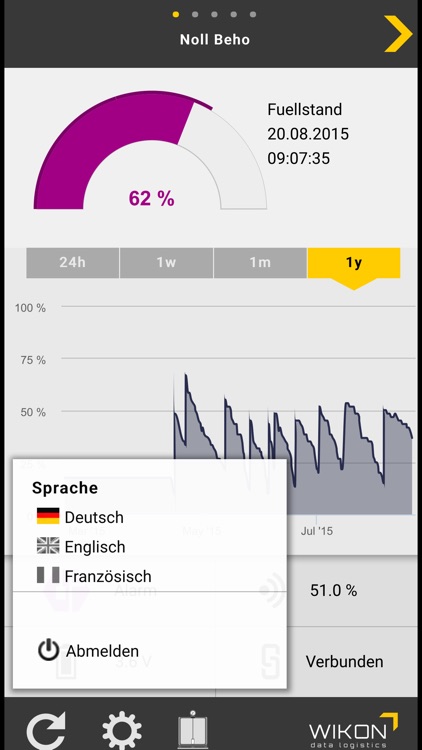Tap the second page indicator dot
The height and width of the screenshot is (750, 422).
coord(195,14)
